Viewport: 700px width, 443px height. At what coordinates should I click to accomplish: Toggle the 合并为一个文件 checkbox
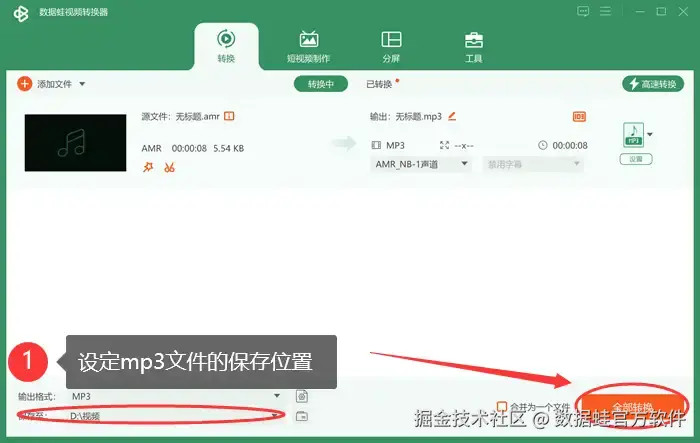tap(502, 406)
